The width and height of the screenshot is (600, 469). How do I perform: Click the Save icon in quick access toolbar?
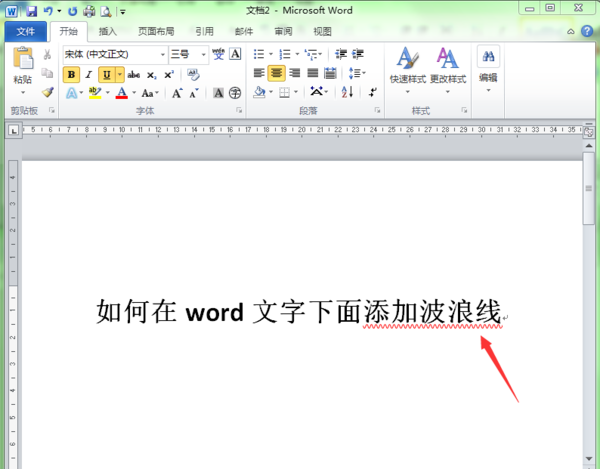point(31,11)
